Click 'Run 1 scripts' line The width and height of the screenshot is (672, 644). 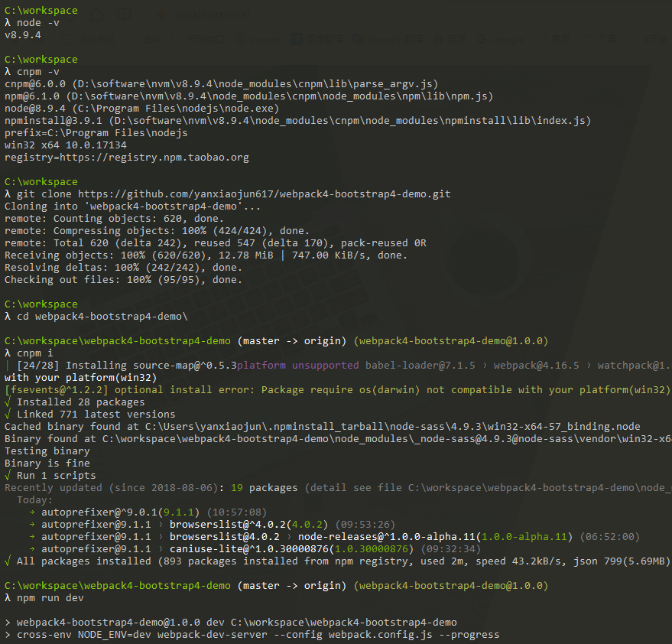[x=50, y=476]
